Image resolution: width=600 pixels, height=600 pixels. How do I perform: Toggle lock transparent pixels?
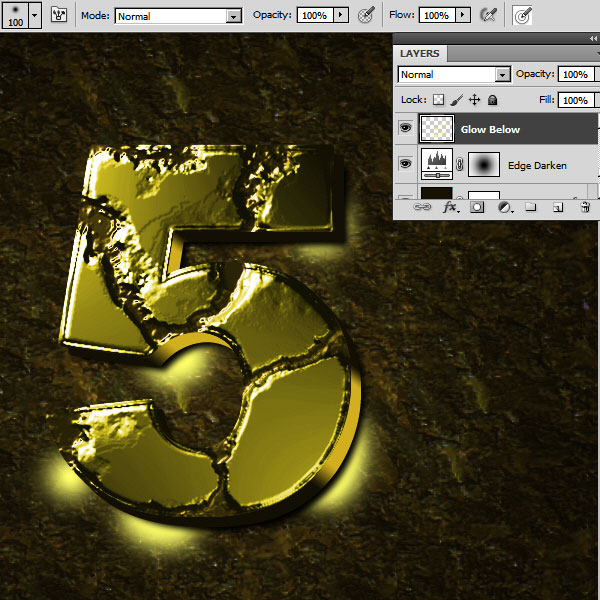[x=439, y=100]
